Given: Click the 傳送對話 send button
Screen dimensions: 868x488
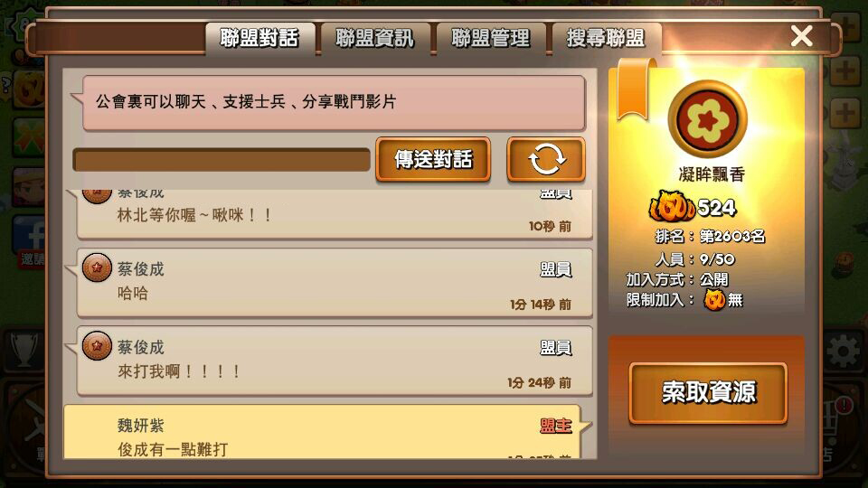Looking at the screenshot, I should tap(433, 159).
